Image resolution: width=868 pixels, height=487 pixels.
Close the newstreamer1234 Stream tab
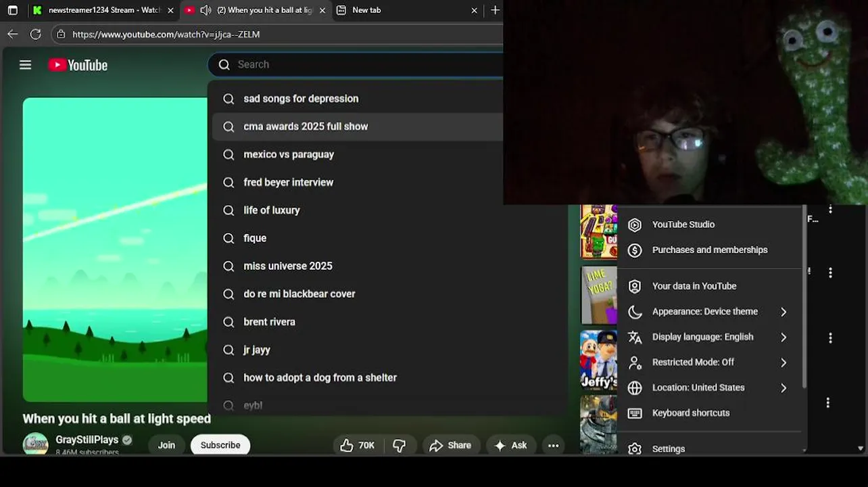[x=170, y=10]
